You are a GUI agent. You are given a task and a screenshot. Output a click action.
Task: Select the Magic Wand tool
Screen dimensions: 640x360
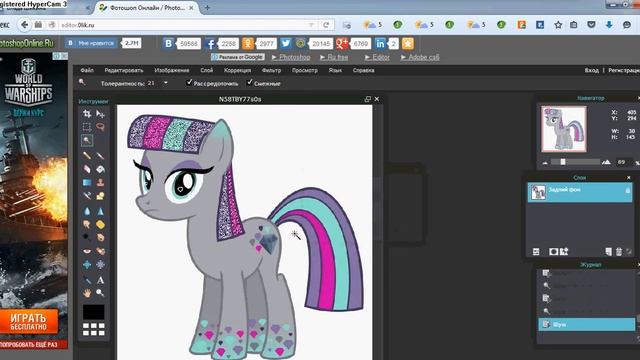[87, 140]
